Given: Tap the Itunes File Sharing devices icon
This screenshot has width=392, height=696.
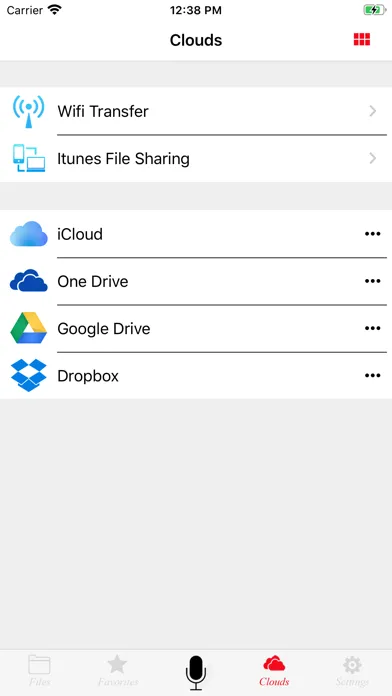Looking at the screenshot, I should coord(29,158).
